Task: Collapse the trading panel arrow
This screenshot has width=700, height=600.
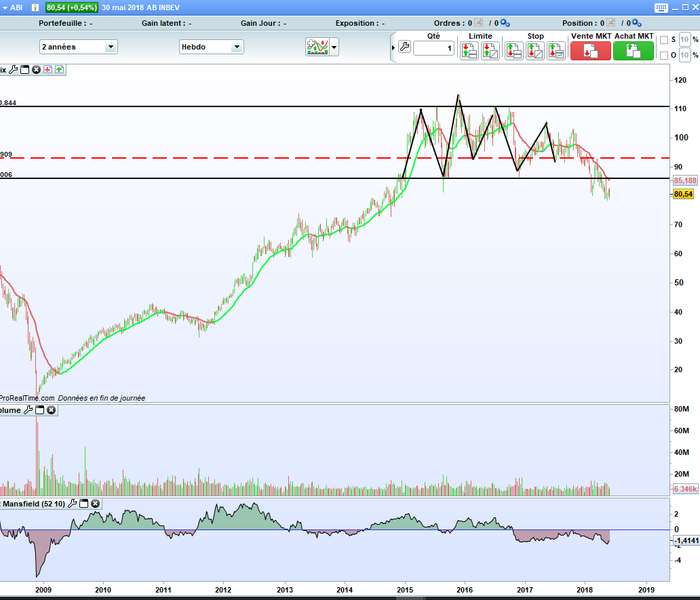Action: (393, 47)
